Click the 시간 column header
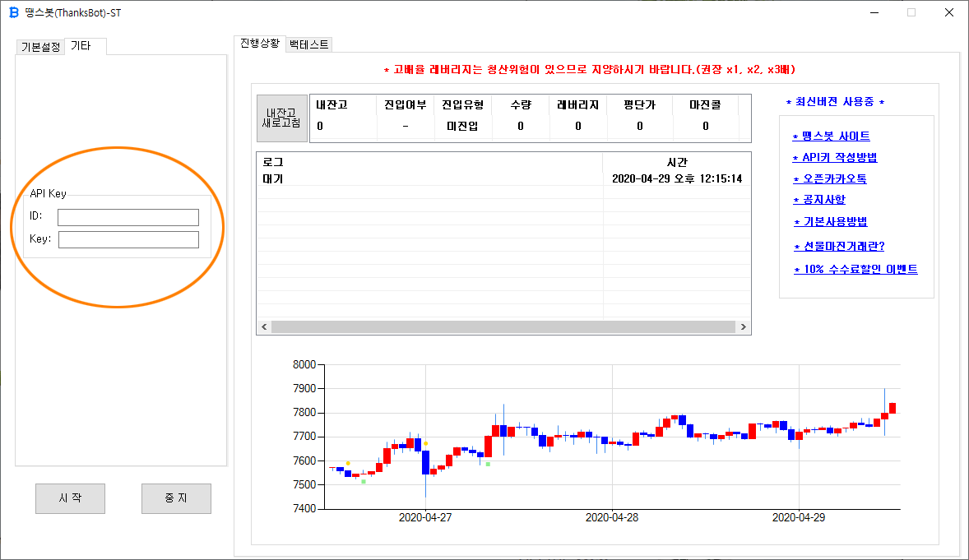 point(677,162)
